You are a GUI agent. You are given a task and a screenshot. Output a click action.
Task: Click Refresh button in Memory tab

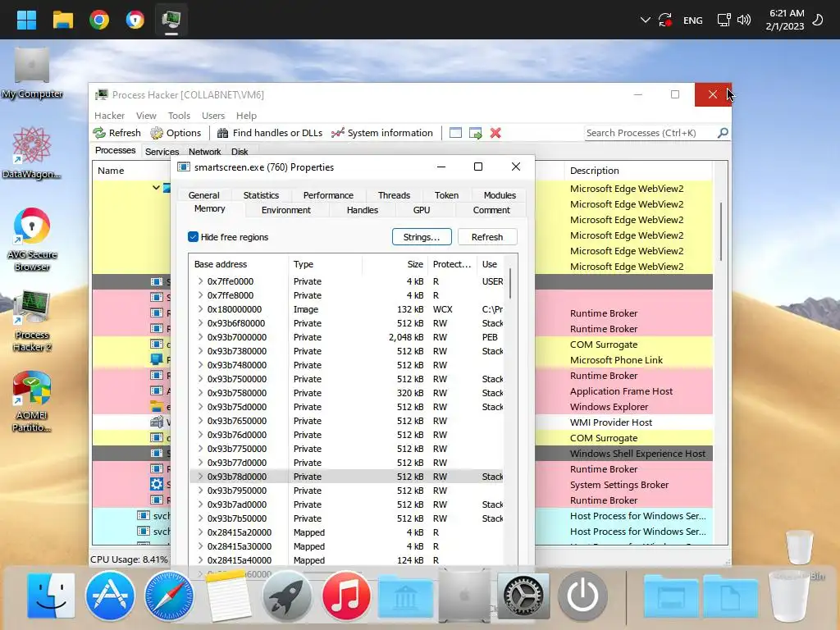coord(487,237)
